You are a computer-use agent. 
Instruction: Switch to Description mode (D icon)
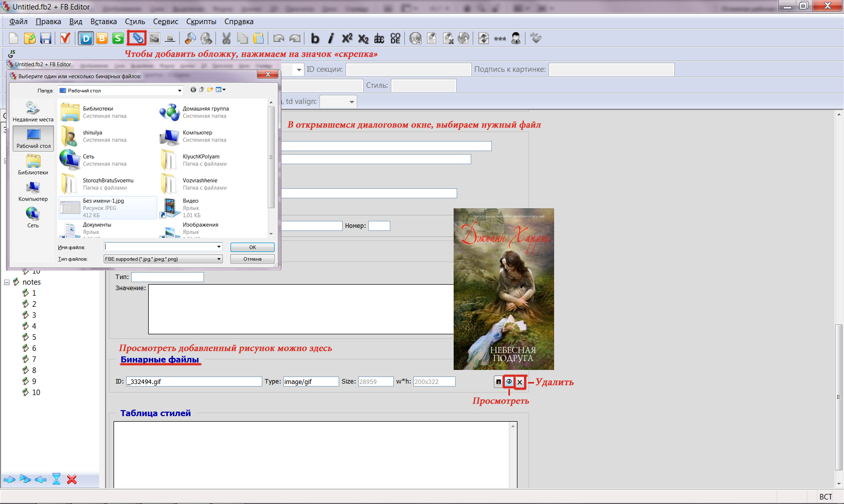coord(86,38)
